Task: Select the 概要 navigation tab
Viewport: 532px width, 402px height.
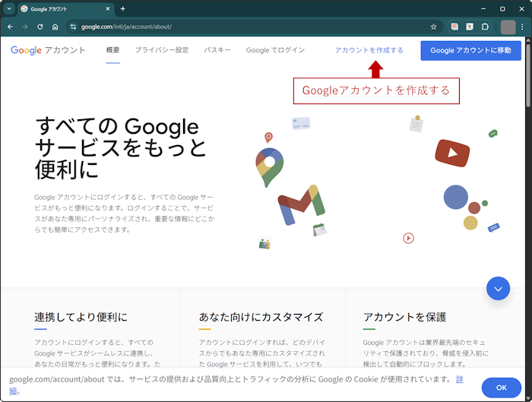Action: (x=112, y=50)
